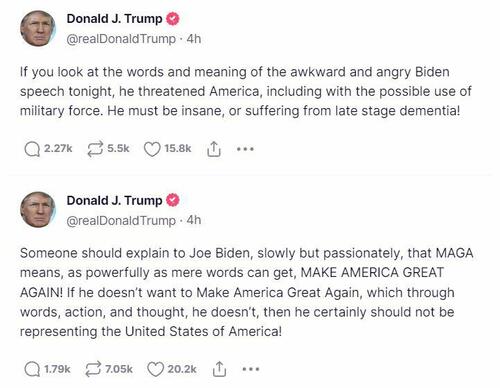Open three-dot menu on second post

[x=251, y=369]
